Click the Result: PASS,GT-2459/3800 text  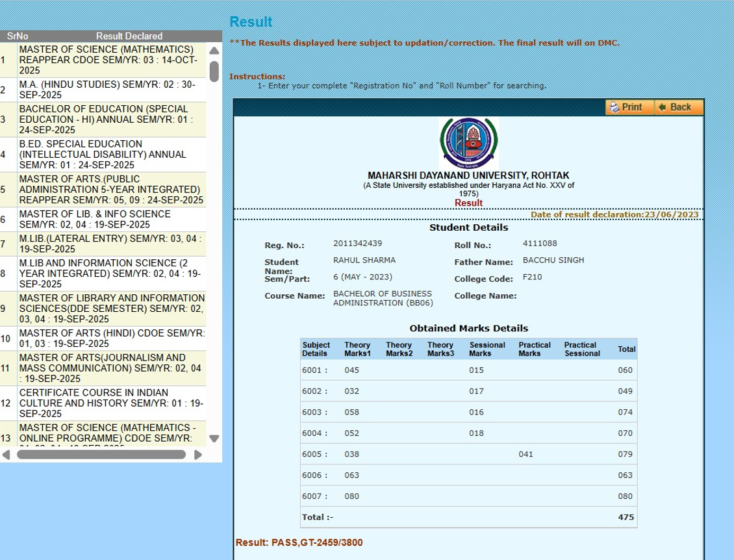[x=299, y=542]
